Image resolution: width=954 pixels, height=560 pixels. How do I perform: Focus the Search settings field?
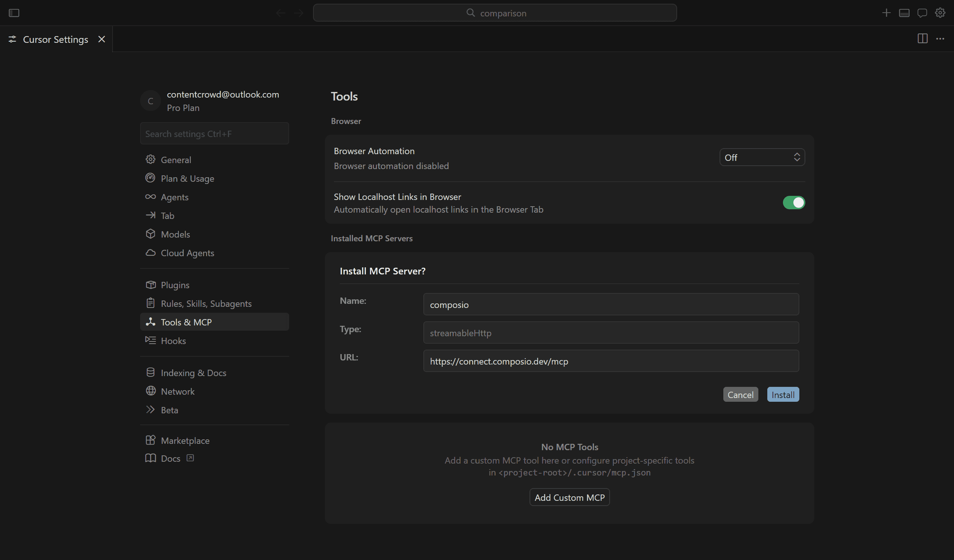coord(214,134)
